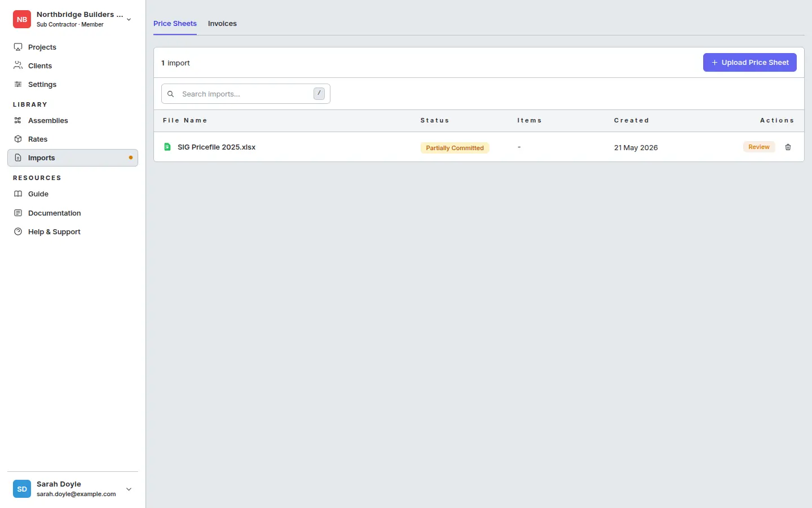This screenshot has width=812, height=508.
Task: Click the orange dot on Imports item
Action: click(x=131, y=157)
